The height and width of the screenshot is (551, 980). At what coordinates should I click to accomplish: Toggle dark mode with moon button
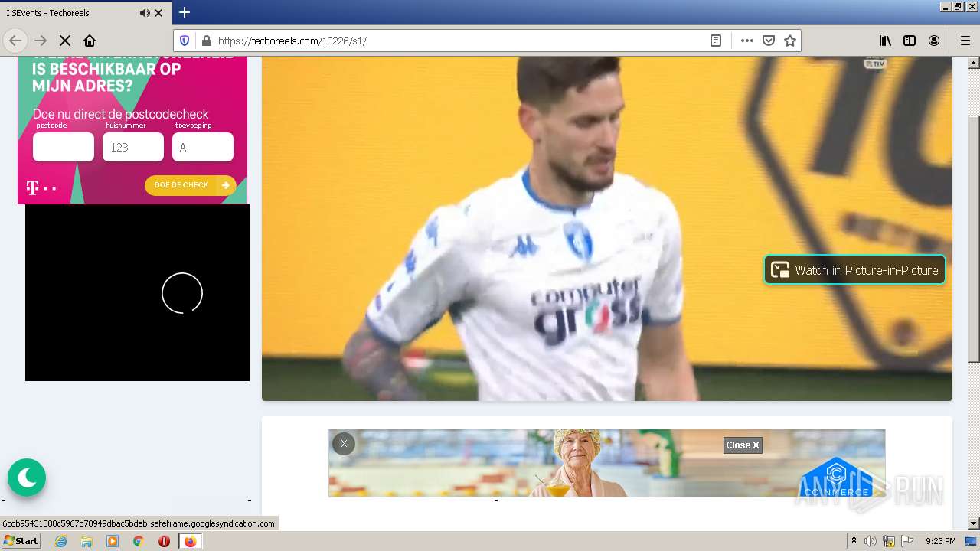pyautogui.click(x=27, y=478)
